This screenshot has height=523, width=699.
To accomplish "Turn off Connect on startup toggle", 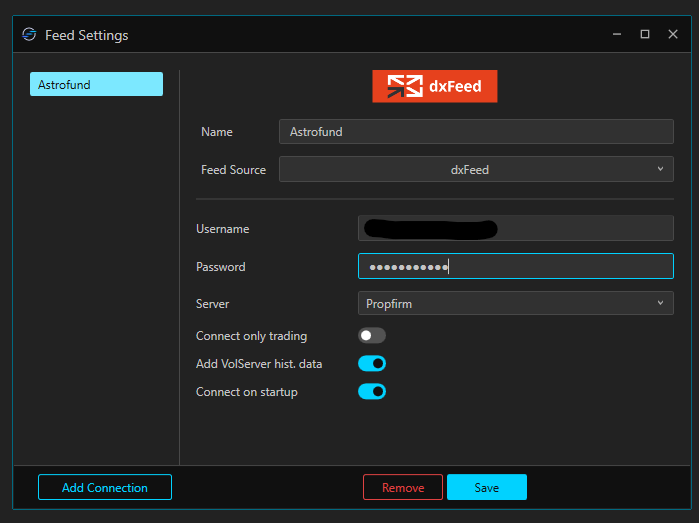I will [372, 392].
